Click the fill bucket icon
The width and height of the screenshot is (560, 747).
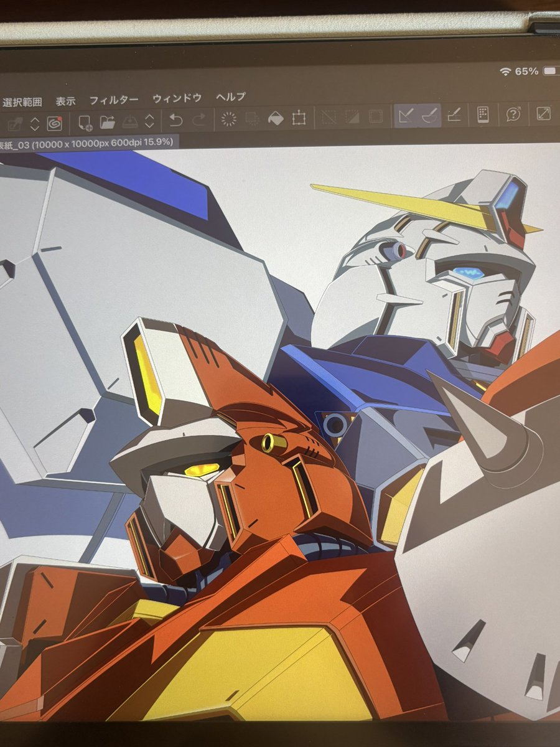click(x=276, y=118)
